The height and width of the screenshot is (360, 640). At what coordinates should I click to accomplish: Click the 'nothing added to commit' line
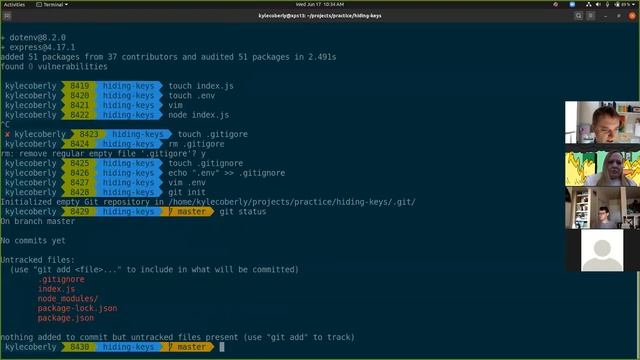click(178, 338)
